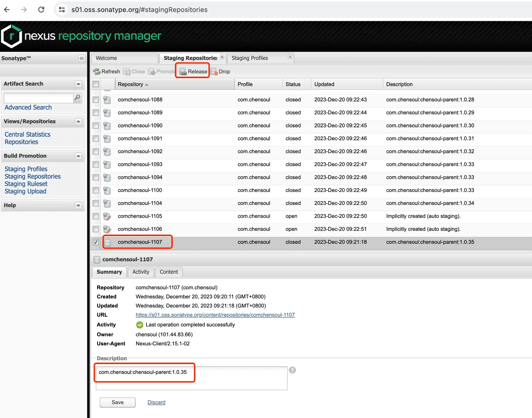This screenshot has width=532, height=418.
Task: Click the green success checkmark in Activity
Action: coord(139,325)
